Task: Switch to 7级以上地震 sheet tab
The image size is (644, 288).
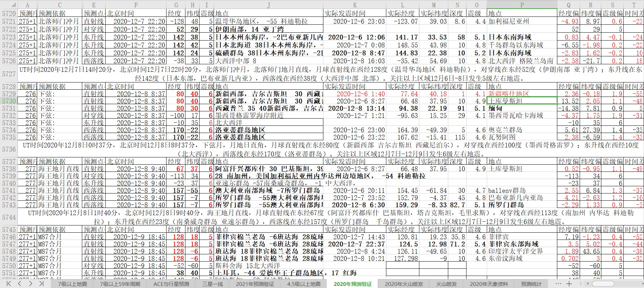Action: (72, 284)
